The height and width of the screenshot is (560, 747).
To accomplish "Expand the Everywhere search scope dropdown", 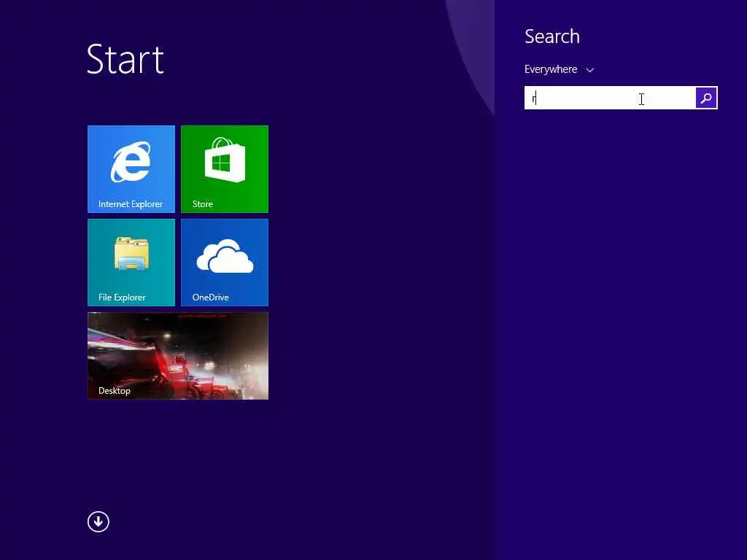I will [559, 69].
